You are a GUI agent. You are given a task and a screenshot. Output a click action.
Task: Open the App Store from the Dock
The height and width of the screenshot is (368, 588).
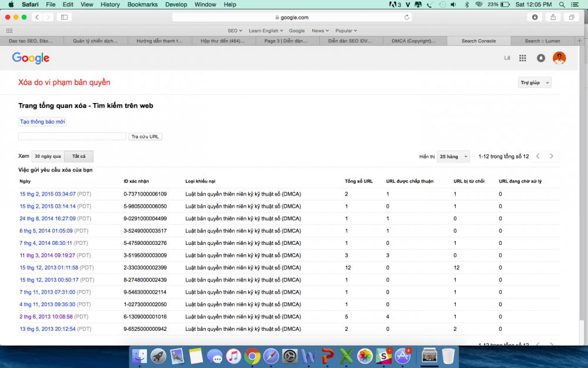coord(402,356)
